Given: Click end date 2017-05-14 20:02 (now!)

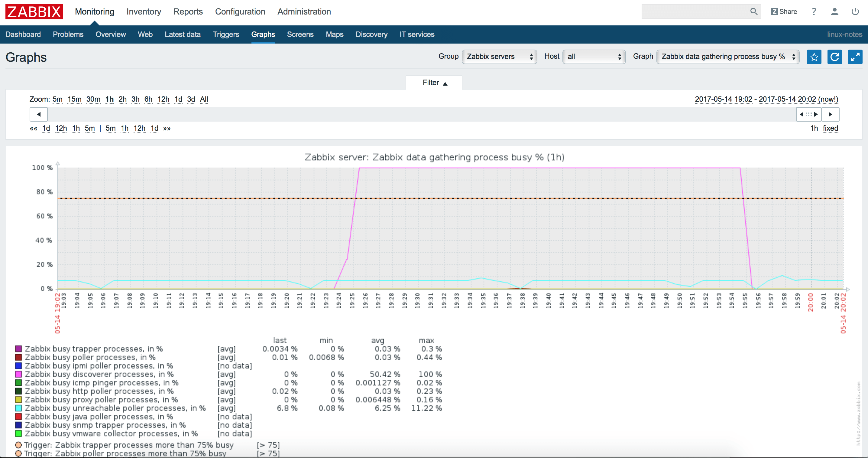Looking at the screenshot, I should pos(798,99).
